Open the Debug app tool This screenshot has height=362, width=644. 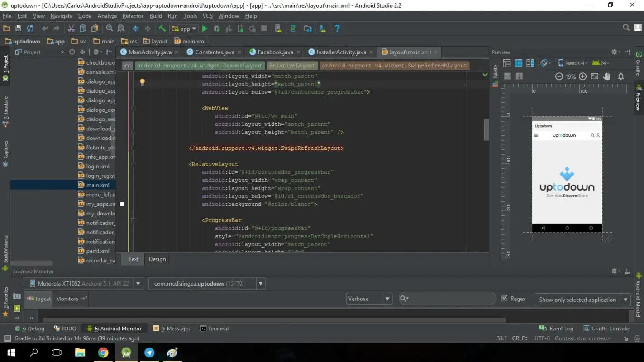[x=217, y=28]
